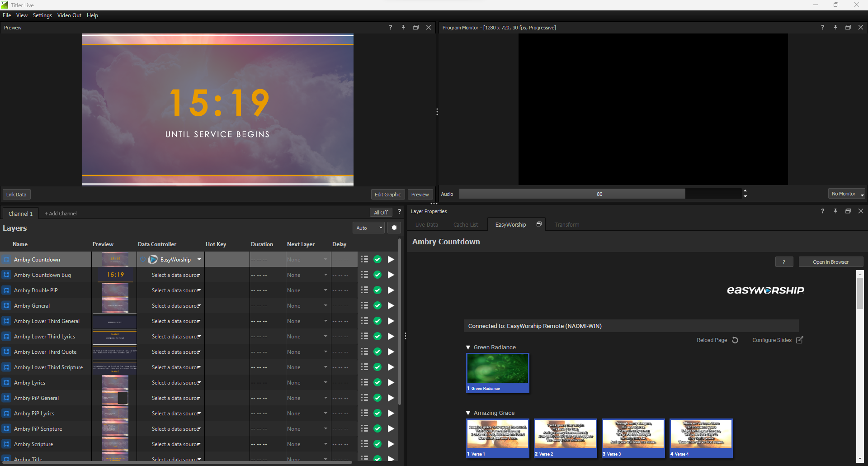
Task: Toggle green check for Ambry General layer
Action: point(377,306)
